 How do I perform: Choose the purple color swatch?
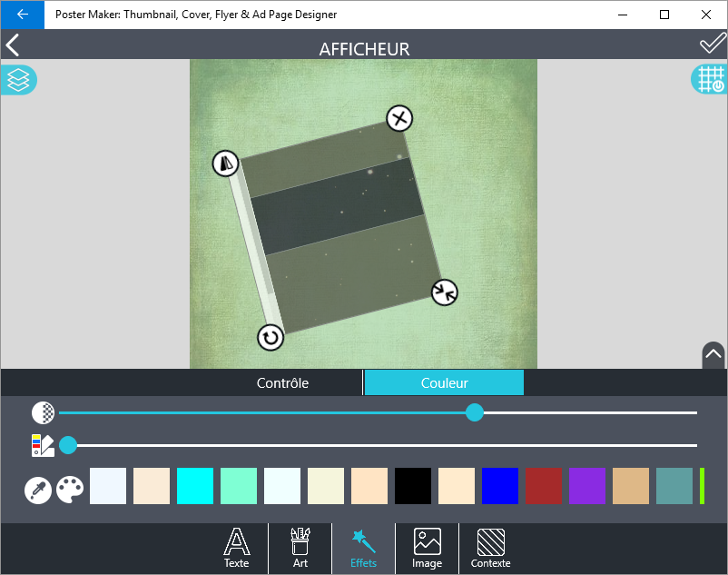click(x=587, y=486)
